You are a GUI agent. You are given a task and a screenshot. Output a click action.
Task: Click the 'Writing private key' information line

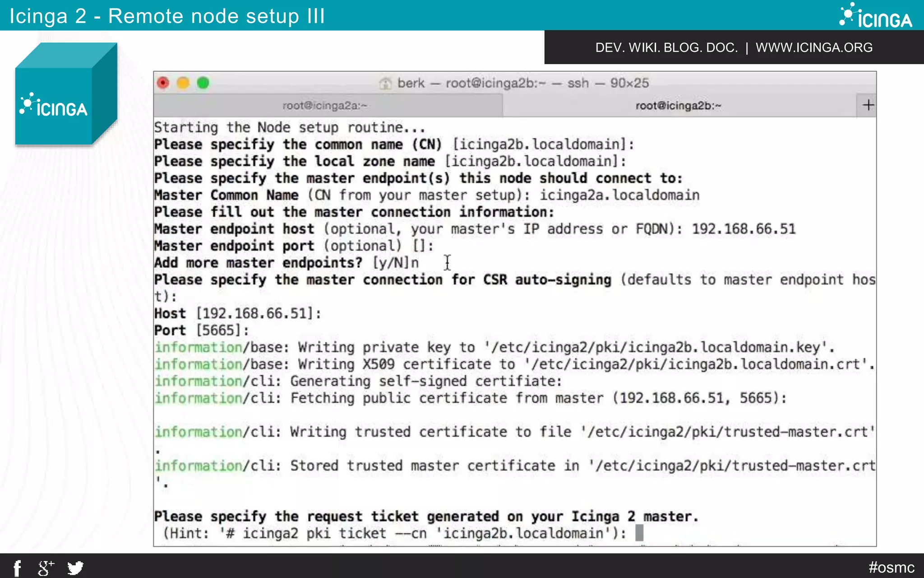494,347
